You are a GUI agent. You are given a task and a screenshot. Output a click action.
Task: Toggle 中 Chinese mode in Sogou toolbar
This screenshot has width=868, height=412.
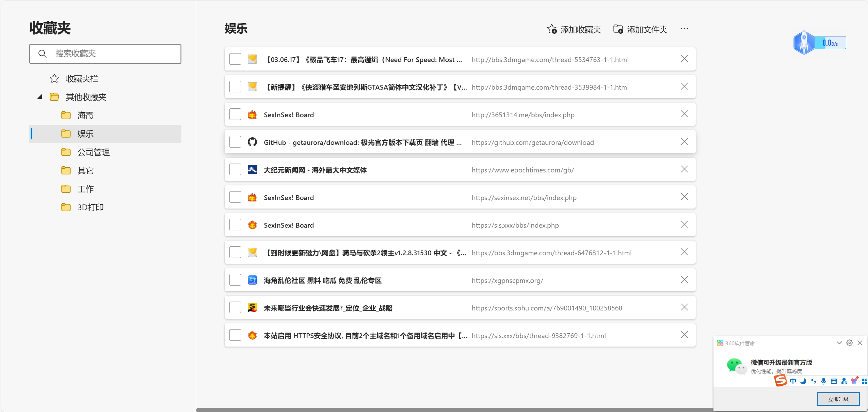(x=793, y=381)
